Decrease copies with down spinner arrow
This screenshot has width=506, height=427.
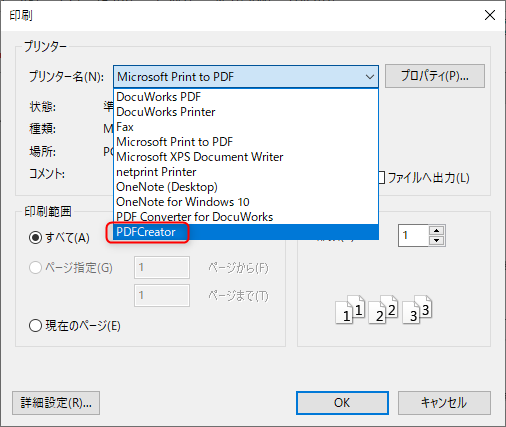[437, 241]
